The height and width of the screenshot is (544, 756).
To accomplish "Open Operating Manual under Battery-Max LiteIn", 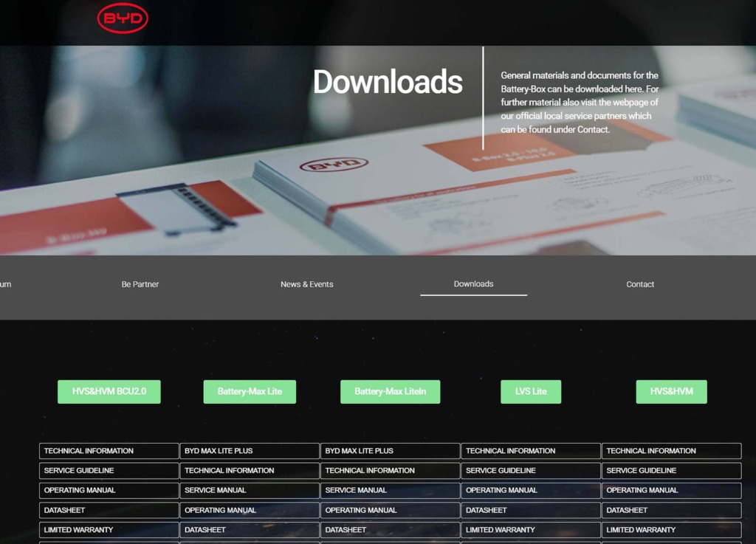I will coord(390,510).
